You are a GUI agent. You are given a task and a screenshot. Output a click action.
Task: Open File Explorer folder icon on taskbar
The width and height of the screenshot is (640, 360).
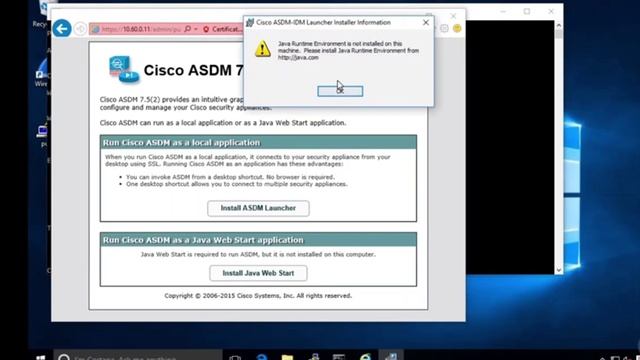point(287,357)
